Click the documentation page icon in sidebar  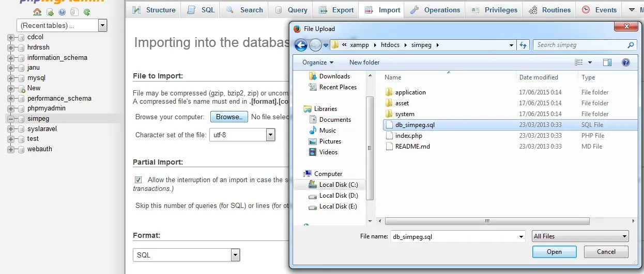(74, 12)
